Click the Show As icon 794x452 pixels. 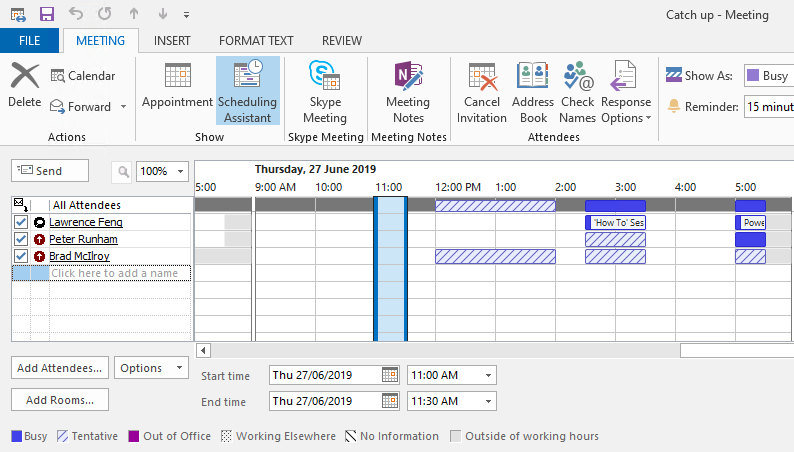click(x=673, y=75)
